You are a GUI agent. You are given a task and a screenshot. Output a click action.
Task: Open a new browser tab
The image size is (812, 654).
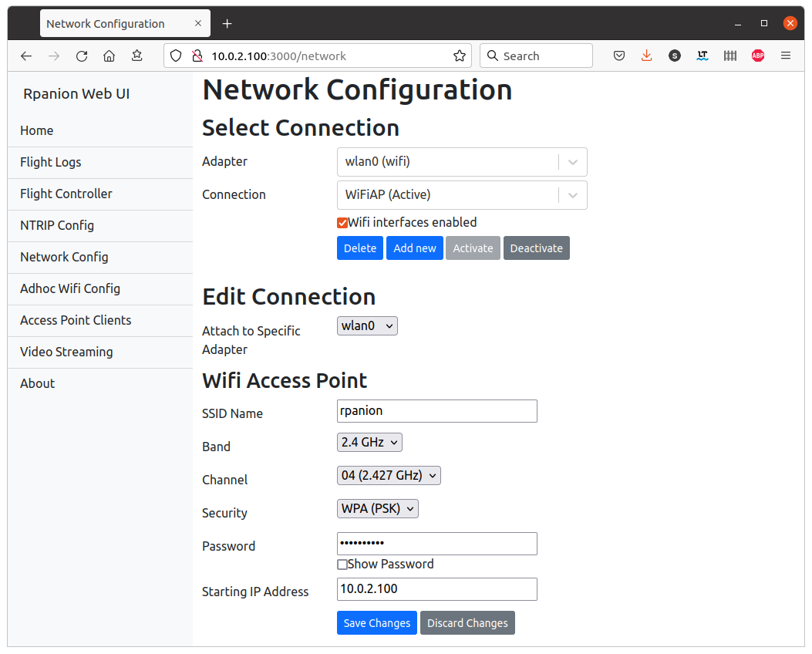227,24
